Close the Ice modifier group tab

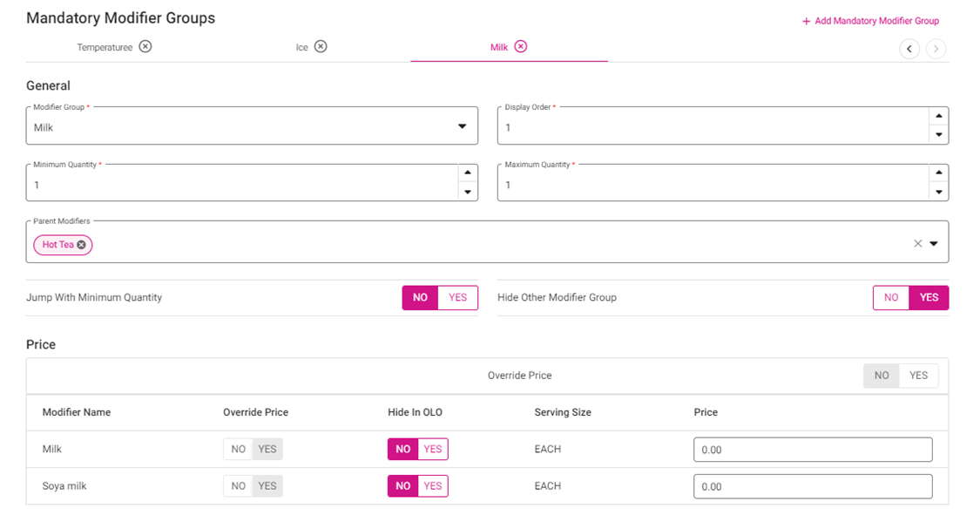321,46
